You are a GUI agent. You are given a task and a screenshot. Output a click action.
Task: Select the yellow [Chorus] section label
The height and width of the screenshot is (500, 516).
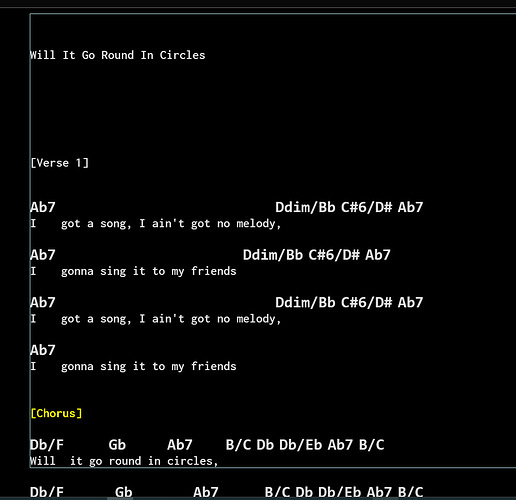tap(56, 413)
